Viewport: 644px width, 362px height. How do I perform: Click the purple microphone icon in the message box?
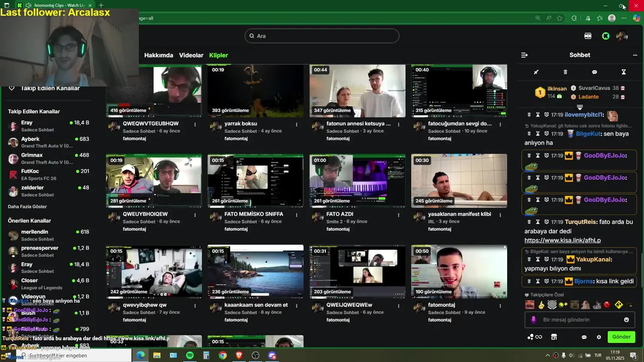click(533, 320)
